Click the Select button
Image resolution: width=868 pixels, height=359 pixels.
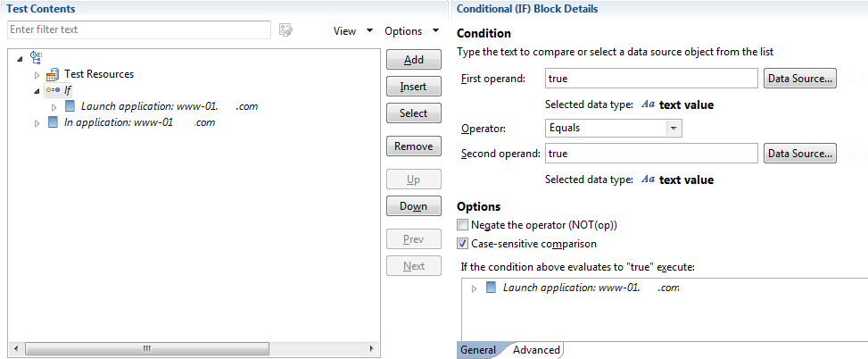[x=414, y=113]
